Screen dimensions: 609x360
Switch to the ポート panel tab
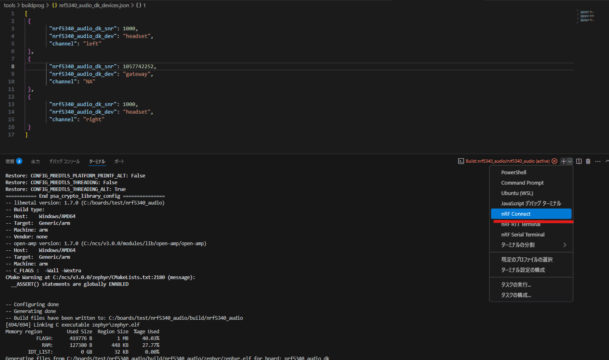pos(119,161)
